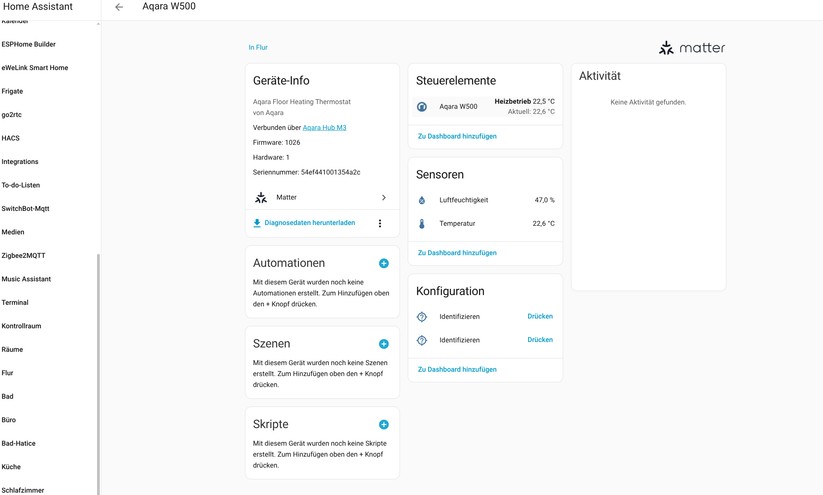The height and width of the screenshot is (495, 823).
Task: Open Frigate in sidebar
Action: point(12,91)
